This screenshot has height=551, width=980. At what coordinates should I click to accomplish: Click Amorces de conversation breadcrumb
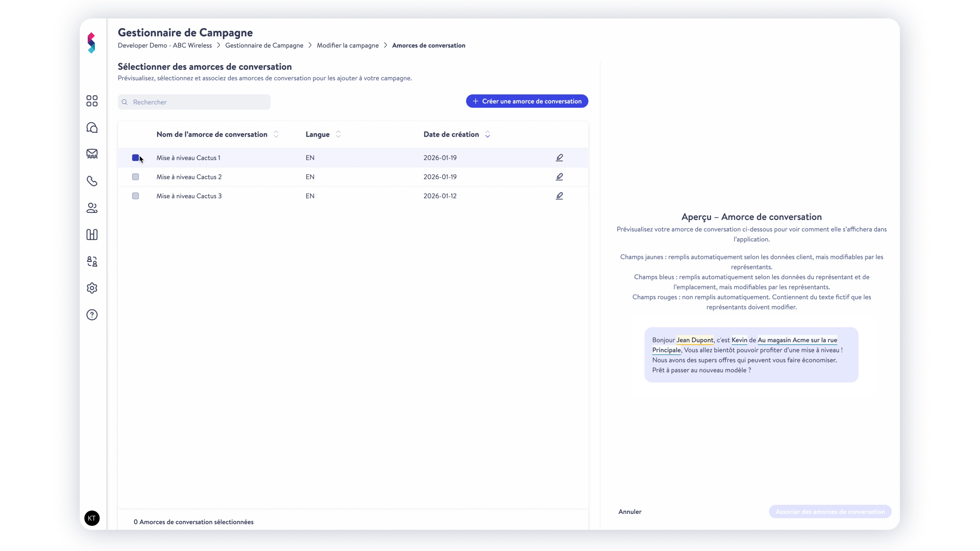[x=429, y=45]
